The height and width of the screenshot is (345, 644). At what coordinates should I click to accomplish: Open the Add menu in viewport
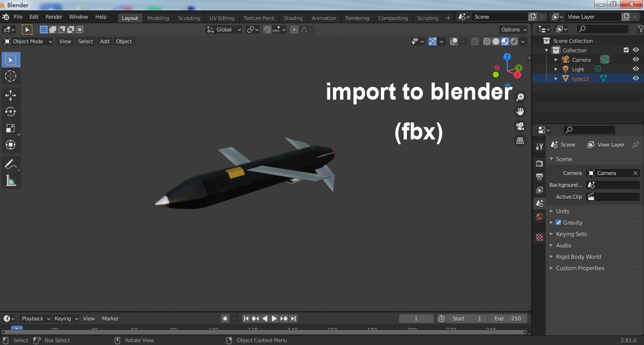[105, 41]
